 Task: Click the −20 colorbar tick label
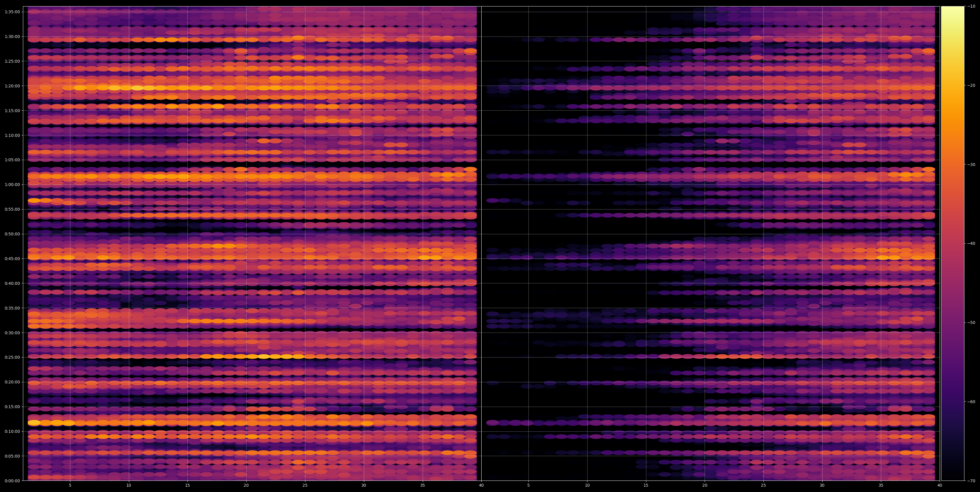point(971,86)
